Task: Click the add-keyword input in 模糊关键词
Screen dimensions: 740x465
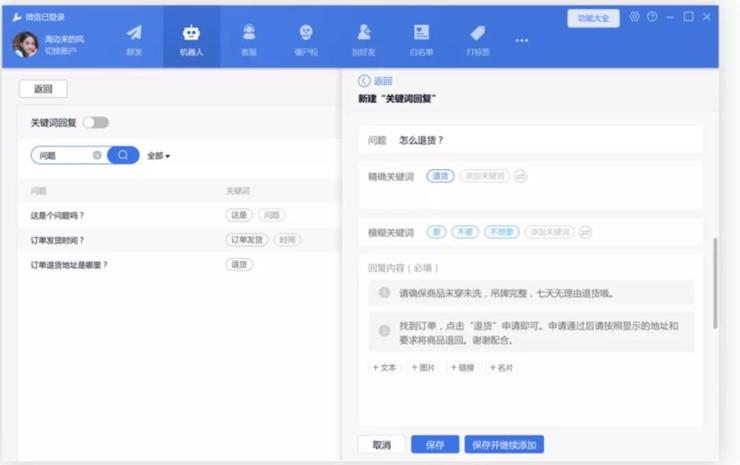Action: click(x=550, y=232)
